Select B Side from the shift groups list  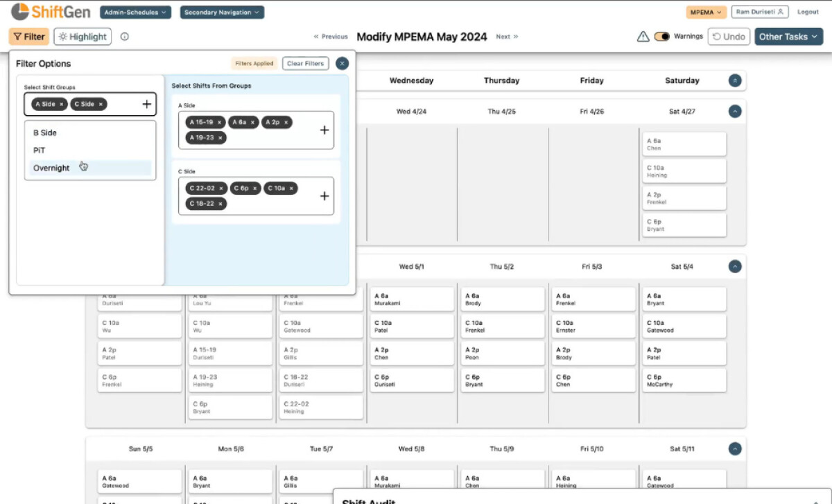(44, 132)
